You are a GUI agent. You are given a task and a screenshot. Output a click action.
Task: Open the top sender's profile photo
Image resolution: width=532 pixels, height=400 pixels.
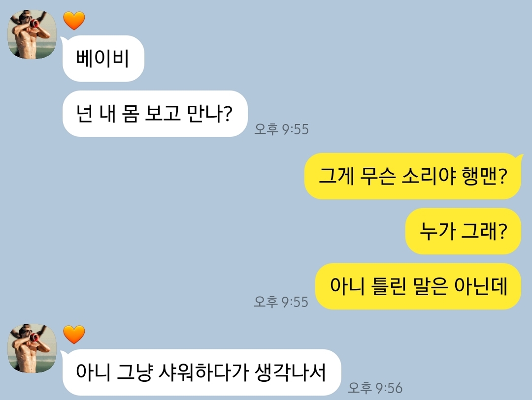tap(32, 34)
